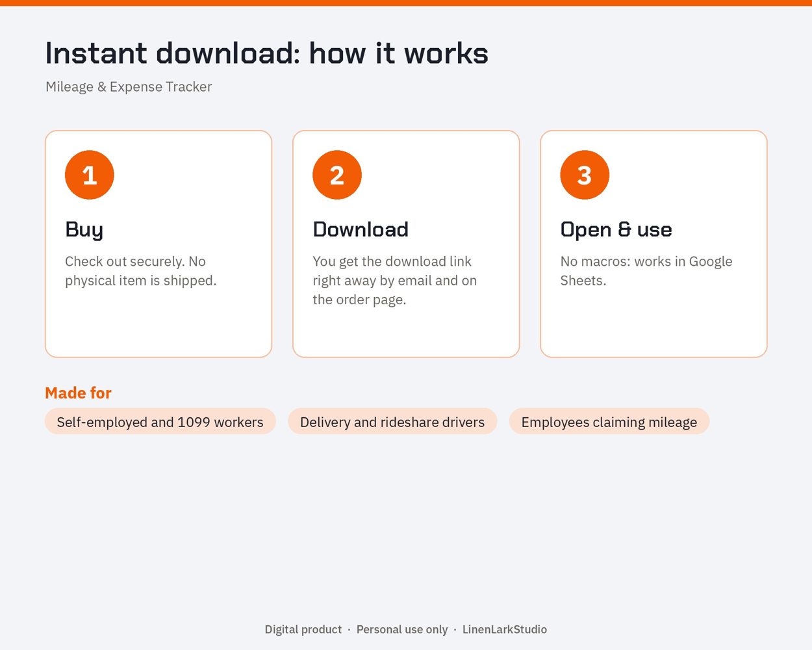The height and width of the screenshot is (650, 812).
Task: Click the LinenLarkStudio footer text
Action: tap(505, 629)
